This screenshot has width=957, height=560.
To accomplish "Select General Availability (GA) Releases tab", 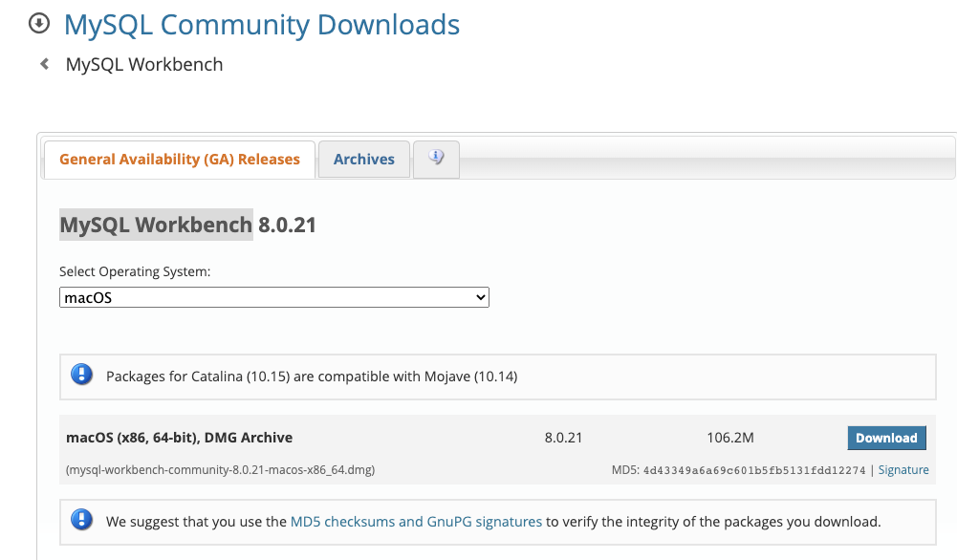I will pos(180,160).
